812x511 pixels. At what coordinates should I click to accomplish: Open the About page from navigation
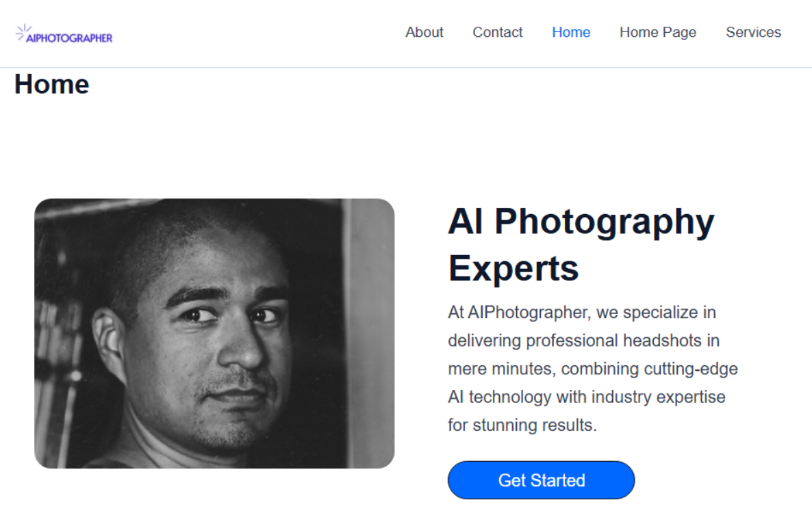424,32
